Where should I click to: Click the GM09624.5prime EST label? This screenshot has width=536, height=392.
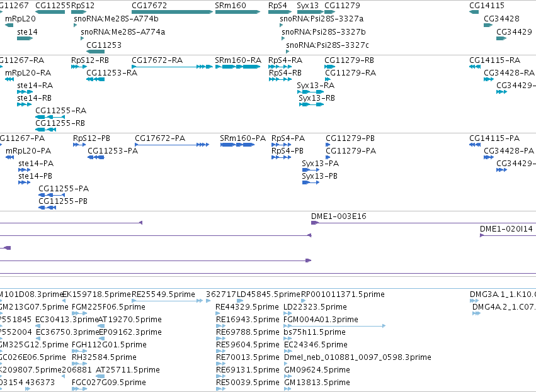(x=317, y=370)
